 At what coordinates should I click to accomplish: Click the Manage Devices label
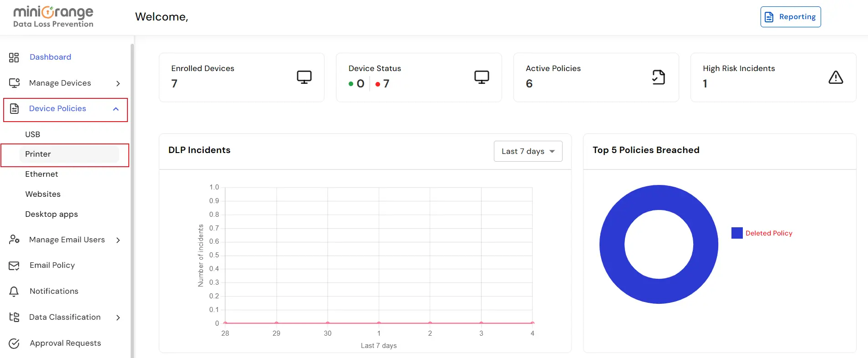(60, 83)
